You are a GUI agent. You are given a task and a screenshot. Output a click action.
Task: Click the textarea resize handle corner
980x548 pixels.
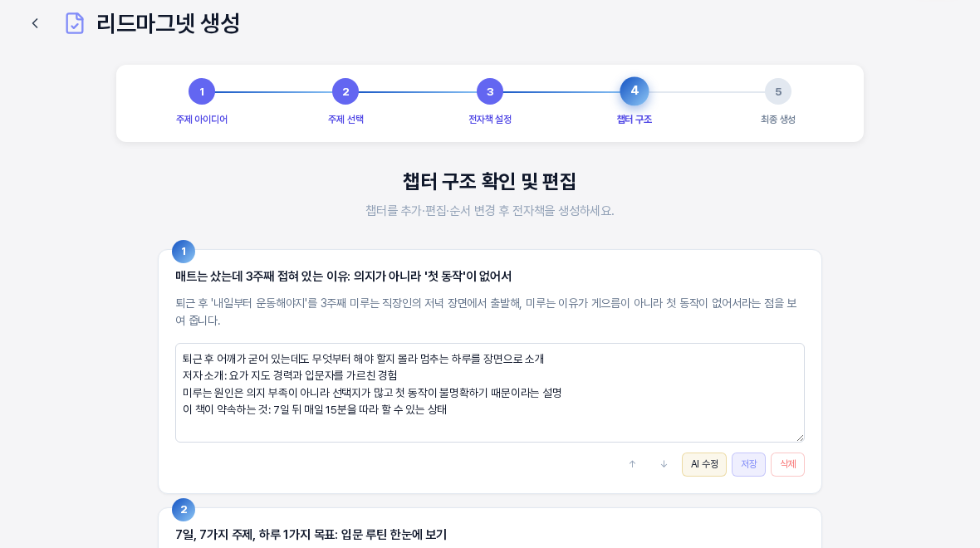[800, 438]
